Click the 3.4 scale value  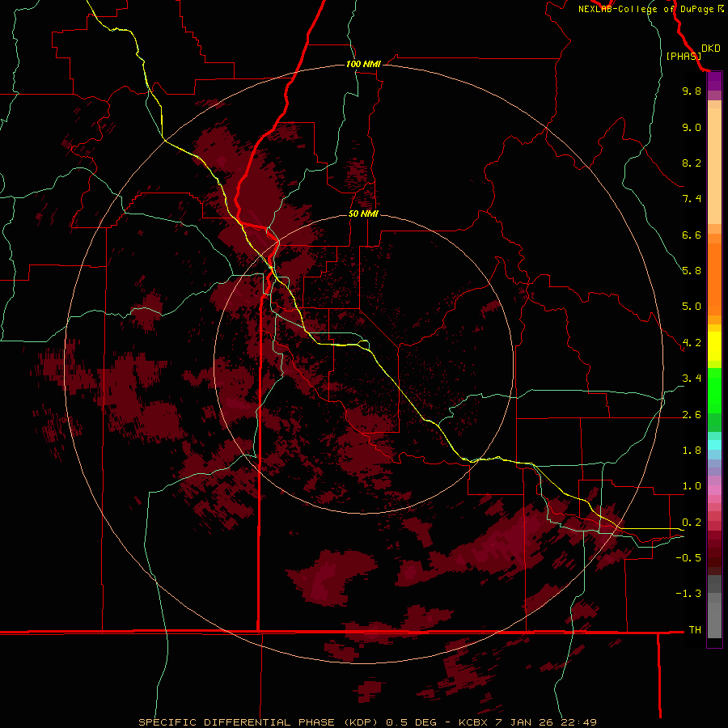[x=692, y=379]
